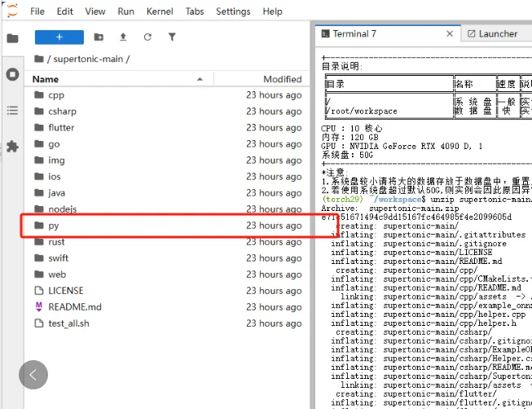Open the Run menu

(126, 11)
